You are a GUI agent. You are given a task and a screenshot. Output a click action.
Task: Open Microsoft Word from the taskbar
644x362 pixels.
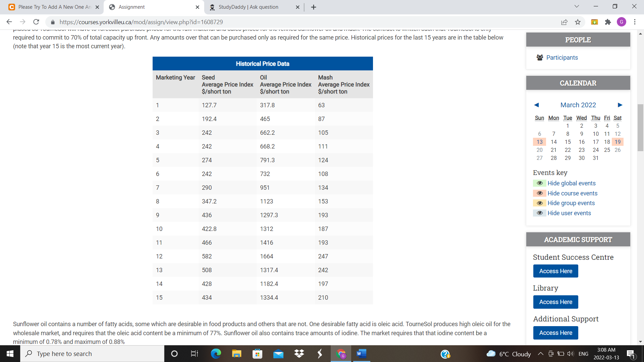(361, 354)
